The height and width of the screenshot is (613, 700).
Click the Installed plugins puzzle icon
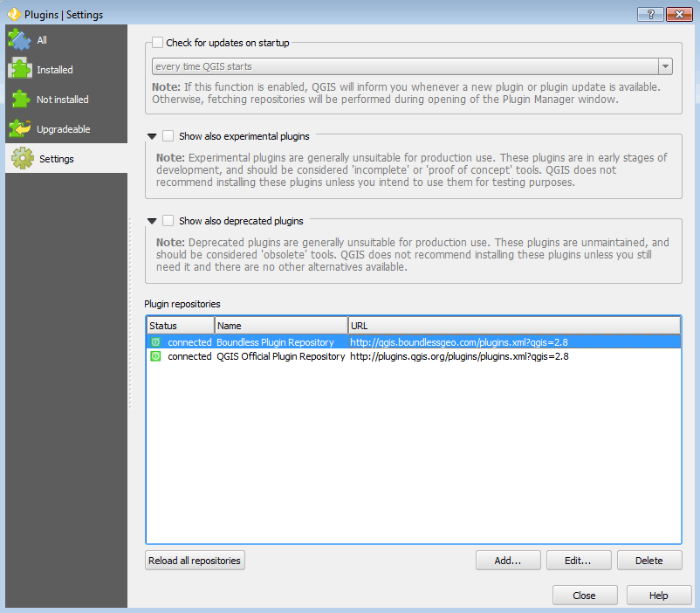tap(19, 68)
